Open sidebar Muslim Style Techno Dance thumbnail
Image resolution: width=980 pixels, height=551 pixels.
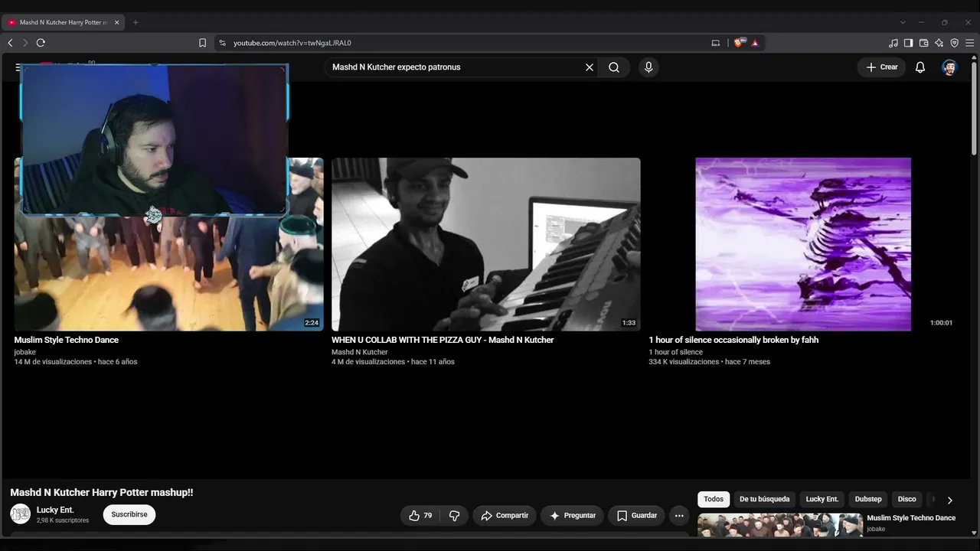pos(779,524)
